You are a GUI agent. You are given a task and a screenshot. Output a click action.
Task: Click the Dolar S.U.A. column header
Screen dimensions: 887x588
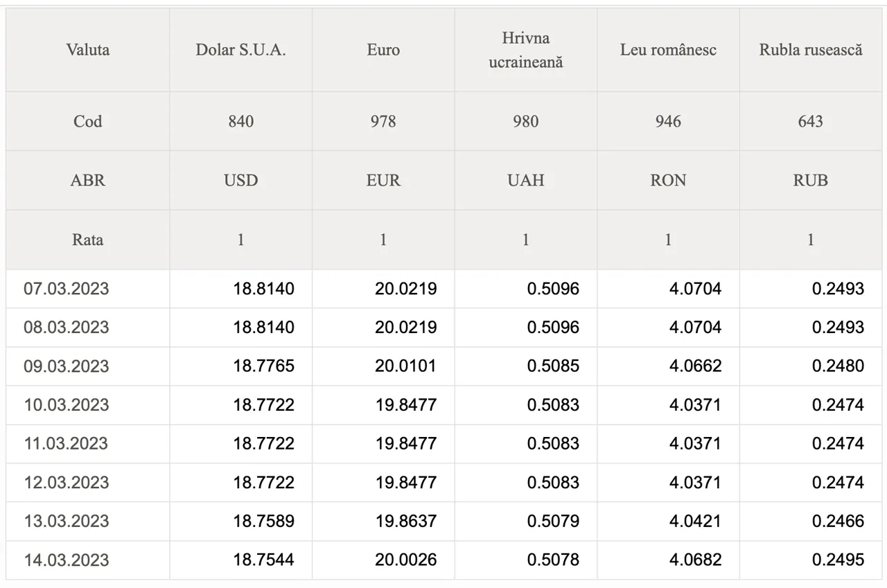(240, 50)
